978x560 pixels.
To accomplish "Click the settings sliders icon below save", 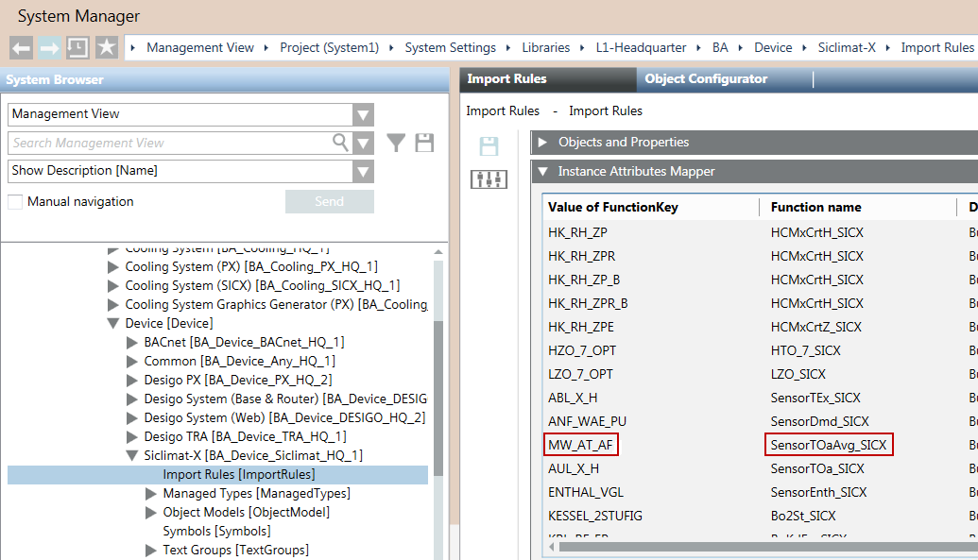I will click(489, 178).
